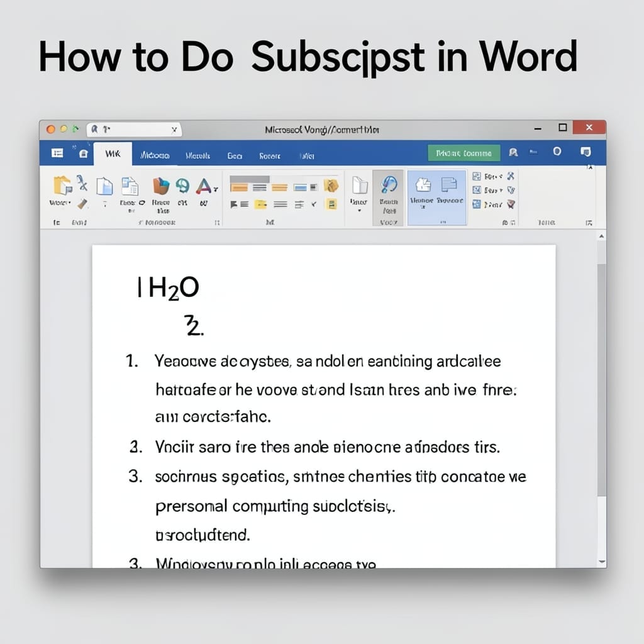644x644 pixels.
Task: Open the first group's dialog launcher
Action: tap(217, 223)
